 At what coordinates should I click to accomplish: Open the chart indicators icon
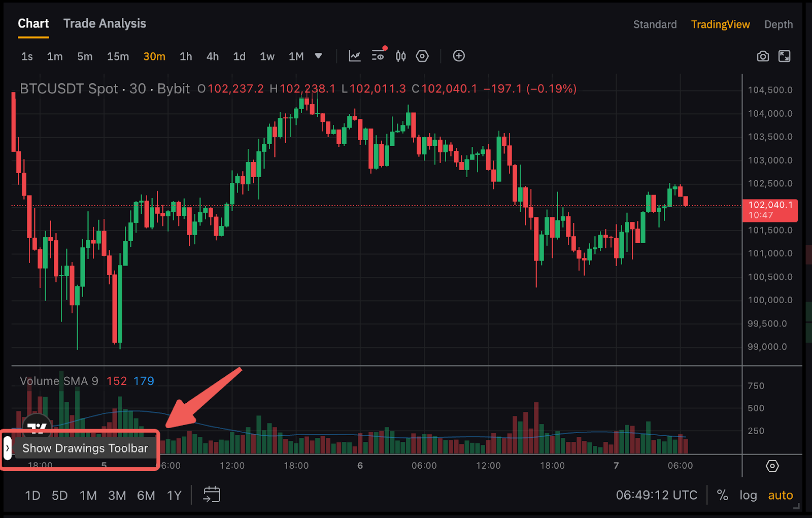tap(355, 56)
